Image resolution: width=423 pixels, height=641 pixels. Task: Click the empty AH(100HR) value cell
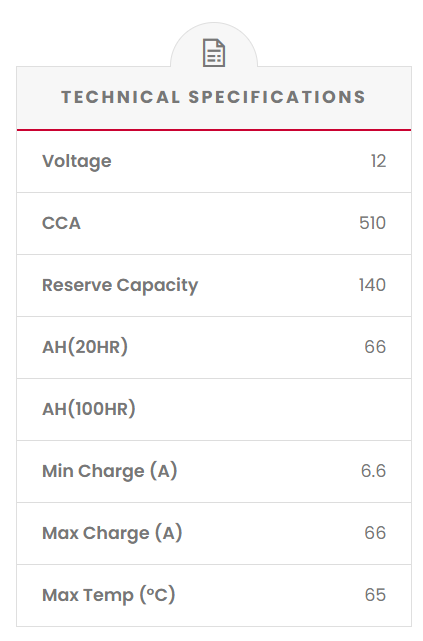coord(370,409)
